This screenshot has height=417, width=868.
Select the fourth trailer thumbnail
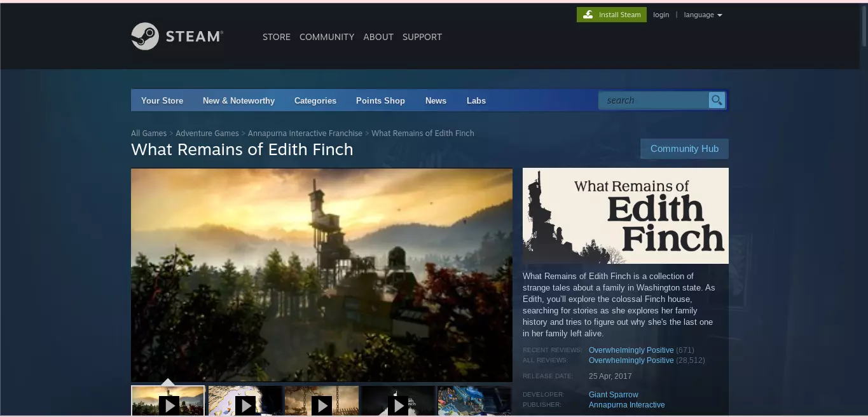coord(398,400)
